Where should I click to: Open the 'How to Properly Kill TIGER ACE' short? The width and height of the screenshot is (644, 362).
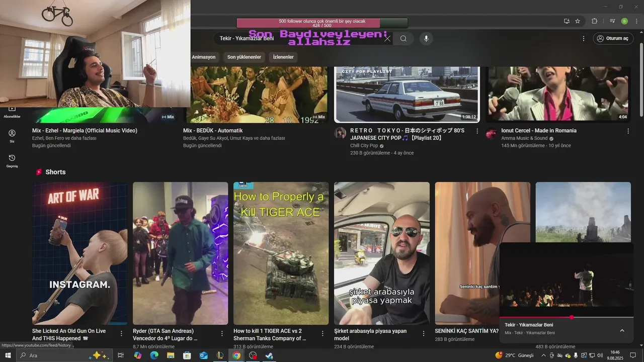tap(281, 253)
